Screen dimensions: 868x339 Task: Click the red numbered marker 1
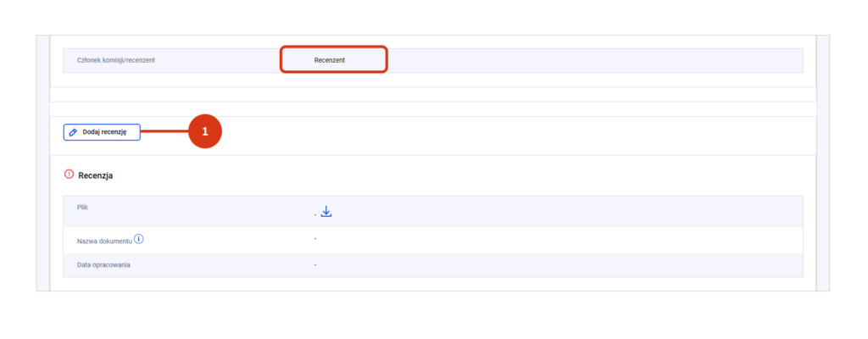204,131
